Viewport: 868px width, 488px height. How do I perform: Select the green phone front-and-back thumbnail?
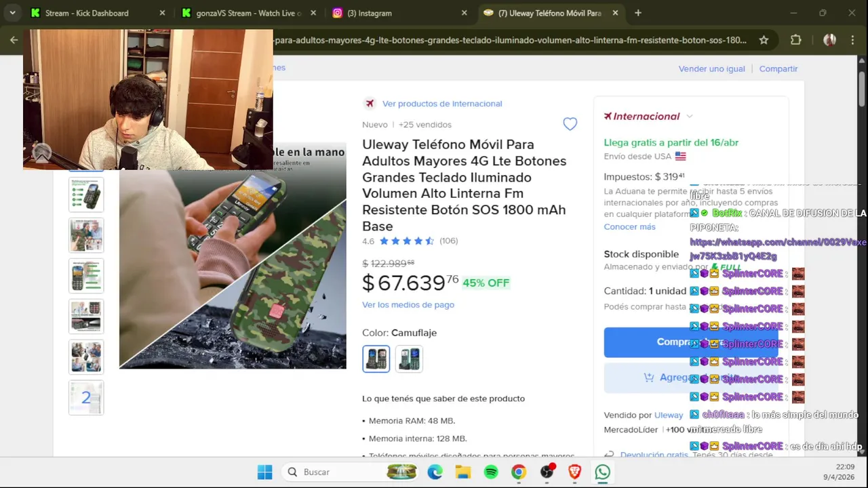tap(86, 195)
